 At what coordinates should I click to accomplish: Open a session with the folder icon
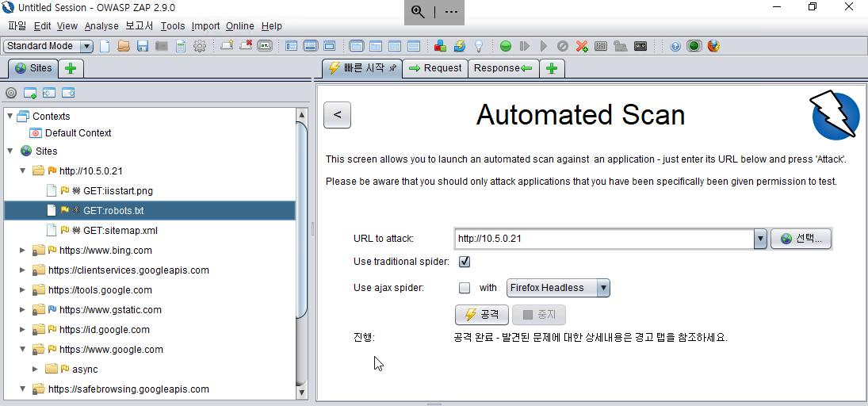pyautogui.click(x=124, y=47)
